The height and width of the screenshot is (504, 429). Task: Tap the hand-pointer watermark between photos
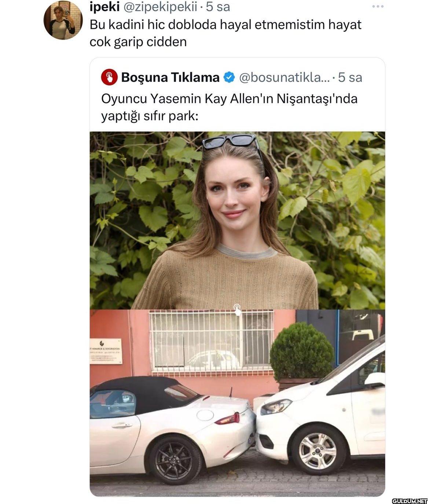(237, 309)
